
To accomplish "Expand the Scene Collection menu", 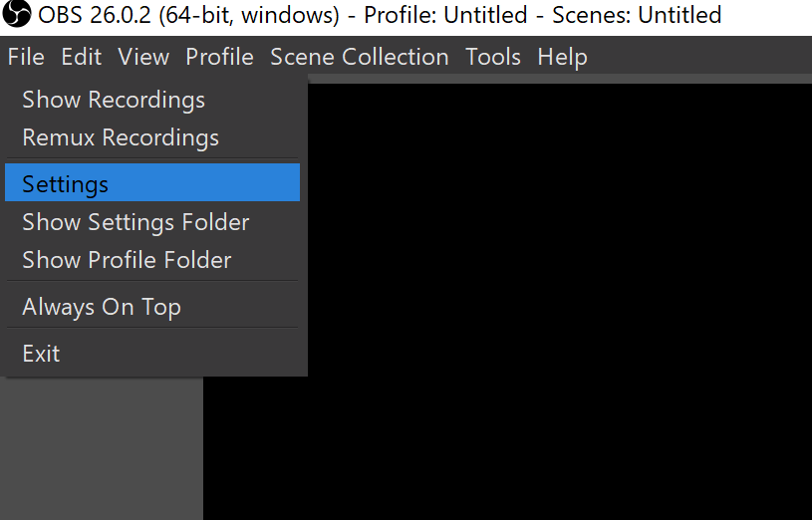I will 359,57.
